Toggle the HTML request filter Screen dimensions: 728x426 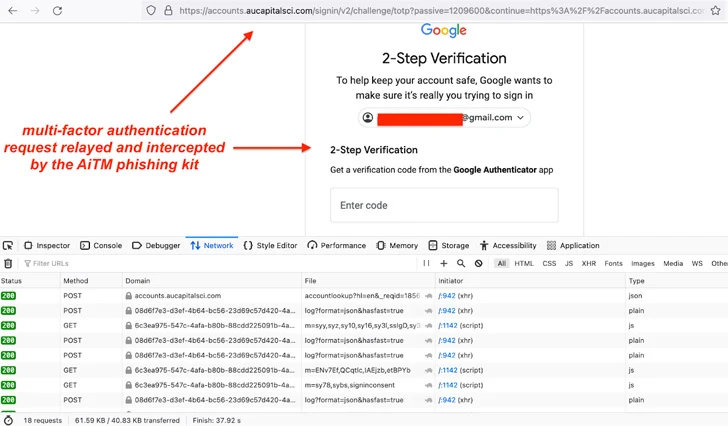click(524, 264)
